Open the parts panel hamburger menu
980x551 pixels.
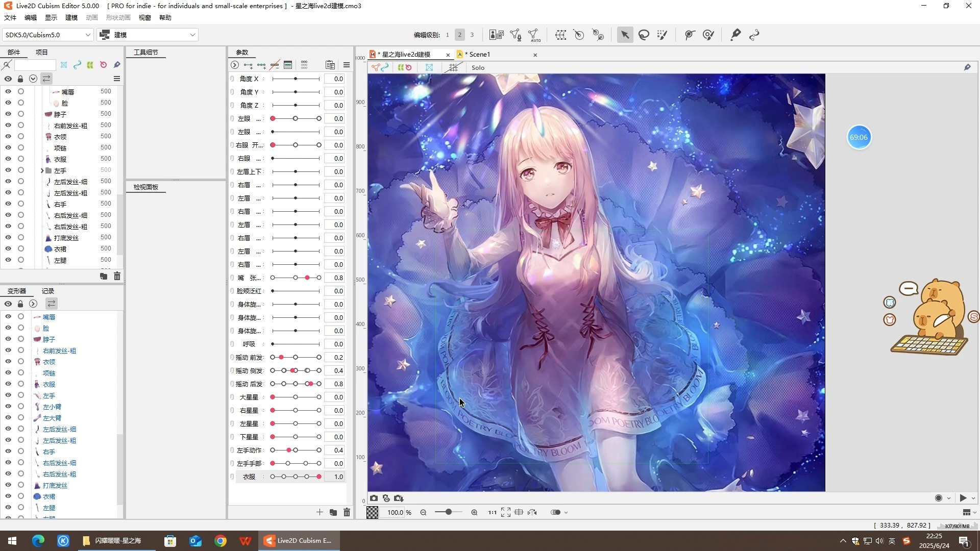116,79
